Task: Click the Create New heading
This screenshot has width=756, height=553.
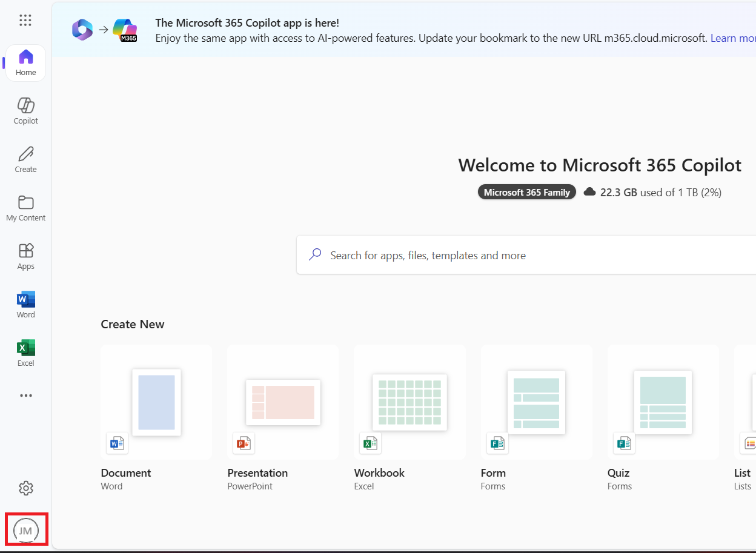Action: click(133, 324)
